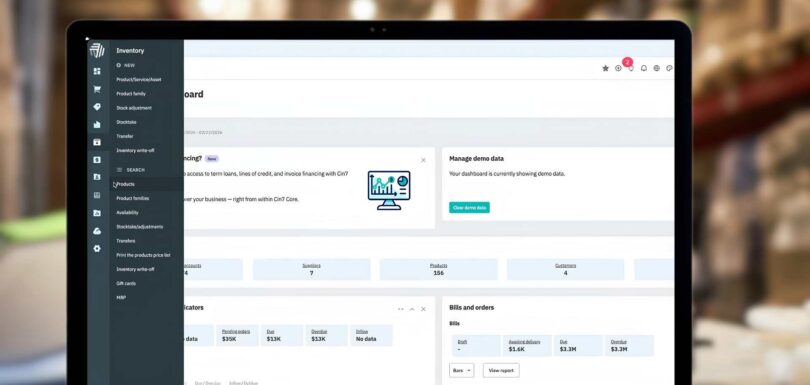This screenshot has height=385, width=810.
Task: Click the Customers summary tile
Action: click(565, 269)
